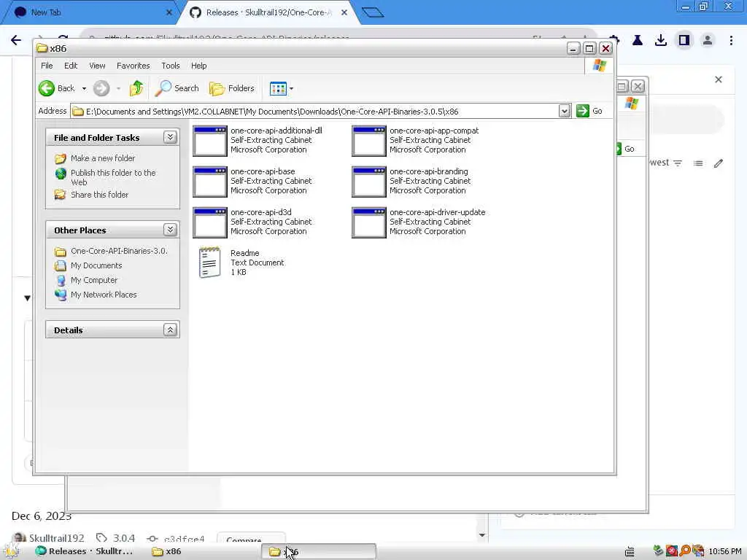
Task: Click the Compare button on the page
Action: pos(251,539)
